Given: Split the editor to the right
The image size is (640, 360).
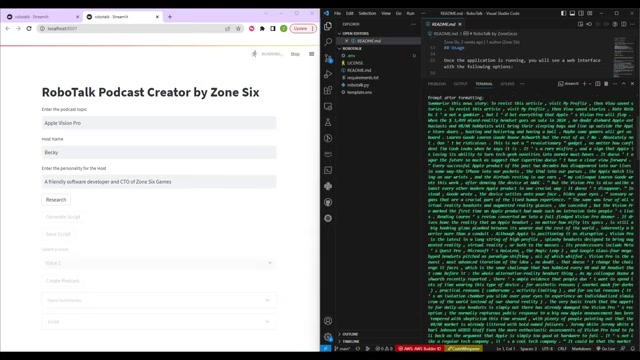Looking at the screenshot, I should (624, 24).
